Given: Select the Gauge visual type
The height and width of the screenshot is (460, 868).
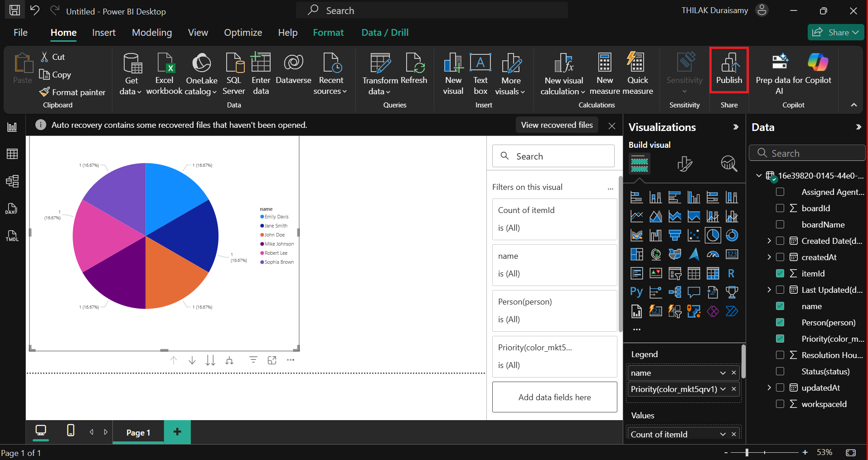Looking at the screenshot, I should coord(713,254).
